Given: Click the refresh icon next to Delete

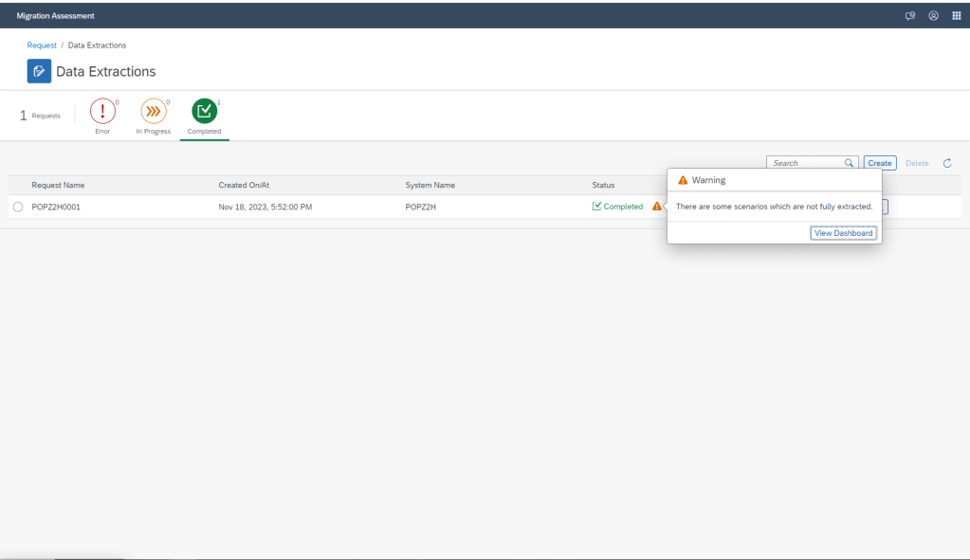Looking at the screenshot, I should [x=946, y=163].
